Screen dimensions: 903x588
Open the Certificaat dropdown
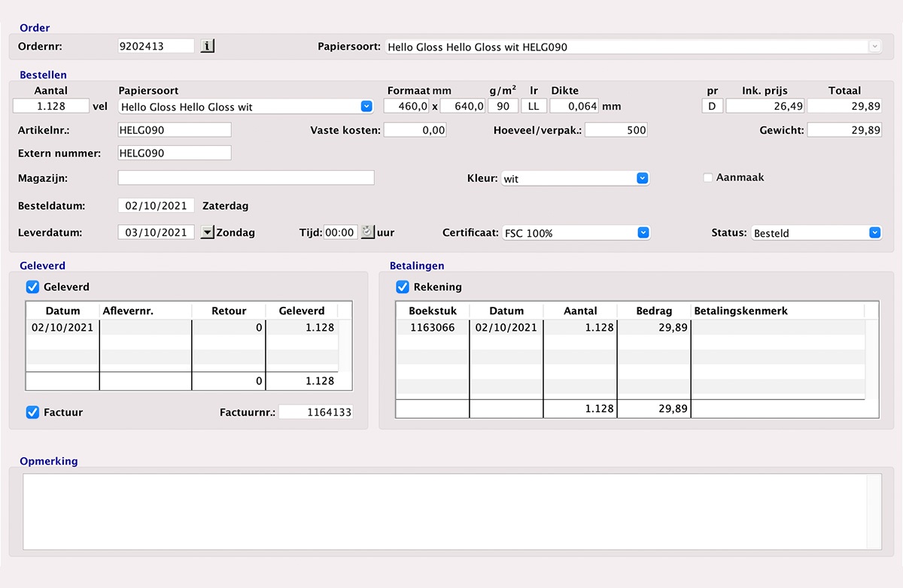click(576, 233)
